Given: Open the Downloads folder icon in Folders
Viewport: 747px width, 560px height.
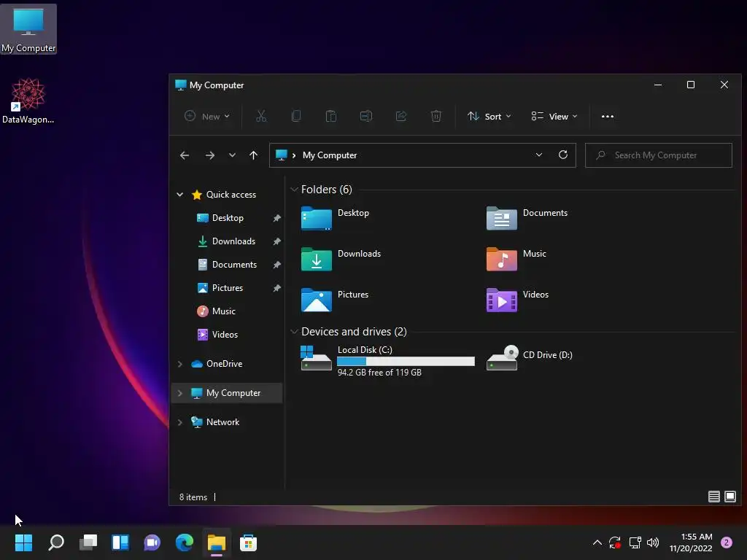Looking at the screenshot, I should click(317, 259).
